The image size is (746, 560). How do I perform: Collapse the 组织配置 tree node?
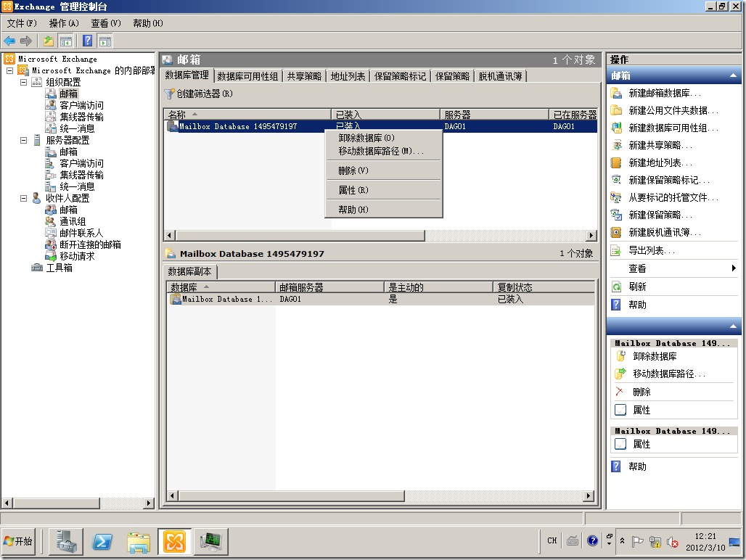[x=25, y=82]
